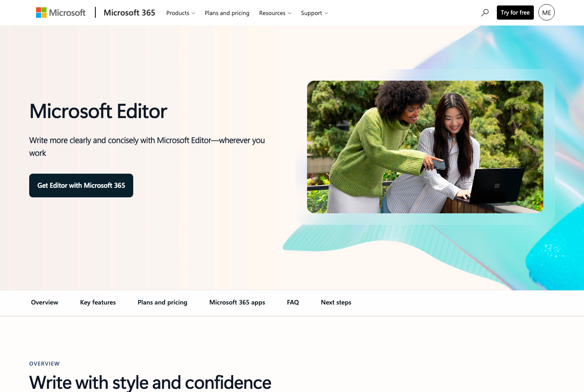This screenshot has width=584, height=392.
Task: Expand the Support dropdown
Action: pos(314,13)
